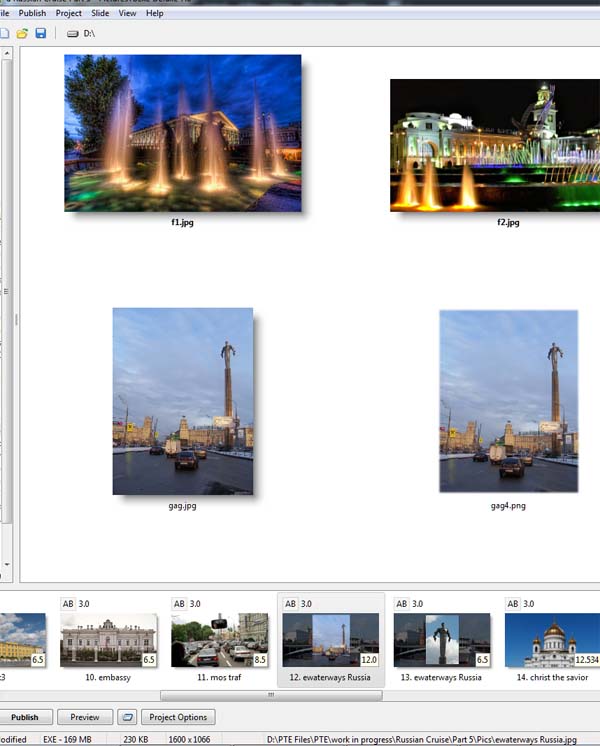This screenshot has height=746, width=600.
Task: Click the 3.0 transition time on slide 11
Action: pyautogui.click(x=195, y=604)
